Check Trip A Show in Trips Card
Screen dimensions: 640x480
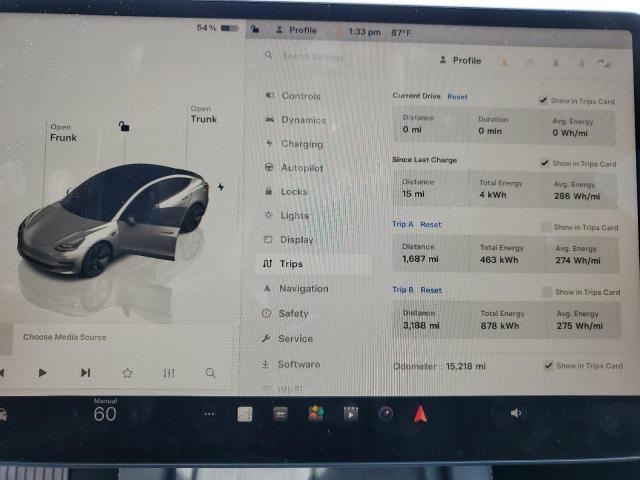tap(546, 227)
